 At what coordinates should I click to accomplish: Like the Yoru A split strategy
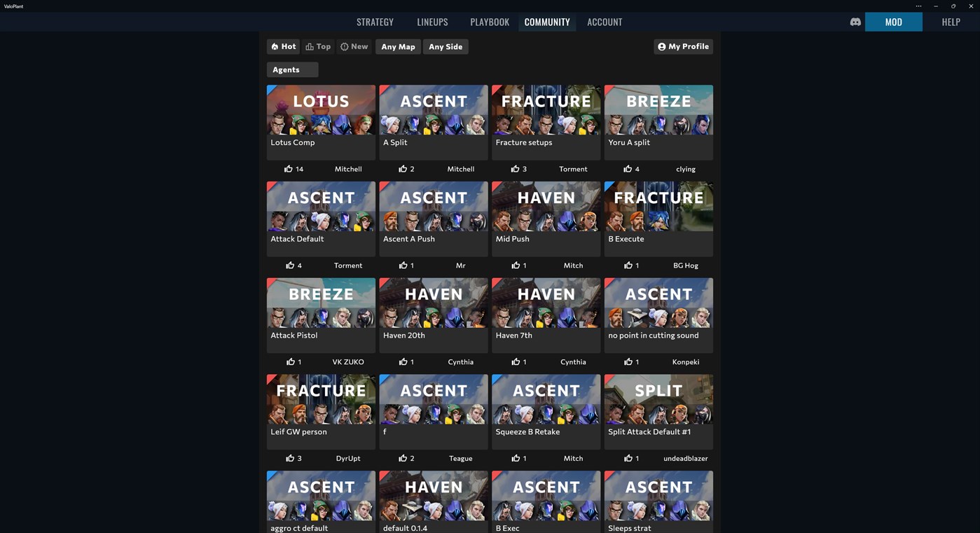click(628, 169)
